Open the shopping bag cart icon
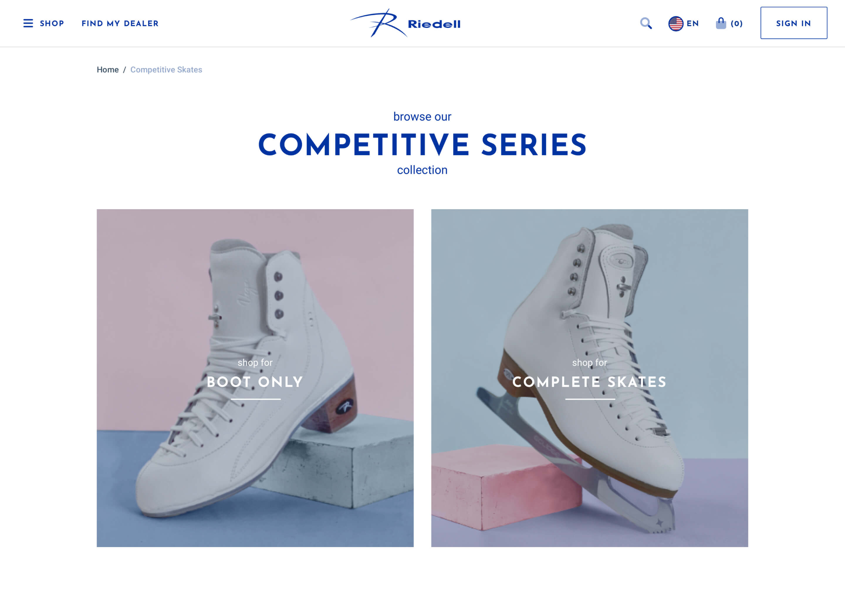Screen dimensions: 845x616 [721, 23]
